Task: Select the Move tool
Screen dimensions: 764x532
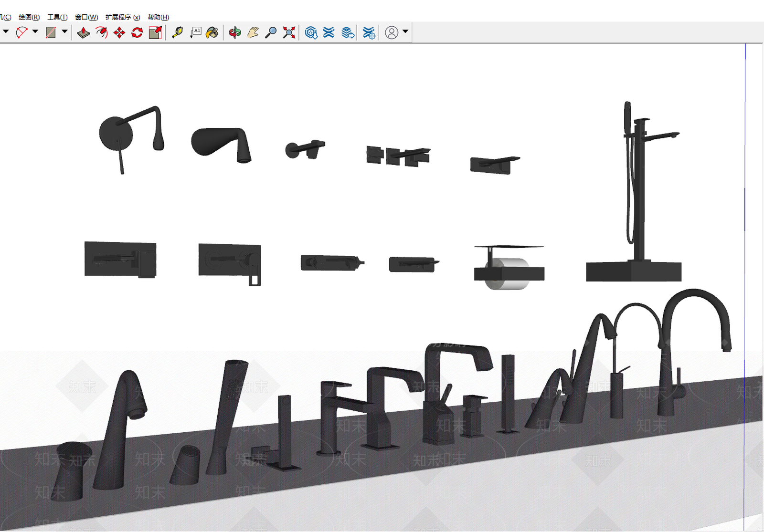Action: click(x=119, y=32)
